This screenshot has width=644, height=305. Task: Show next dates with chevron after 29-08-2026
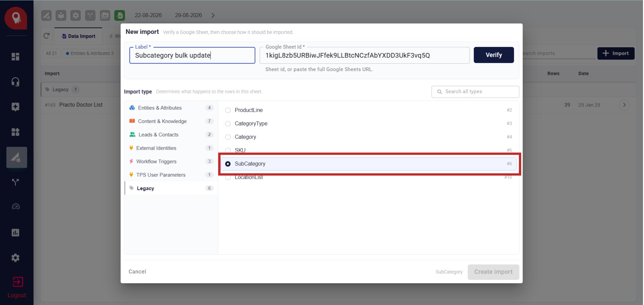tap(213, 15)
